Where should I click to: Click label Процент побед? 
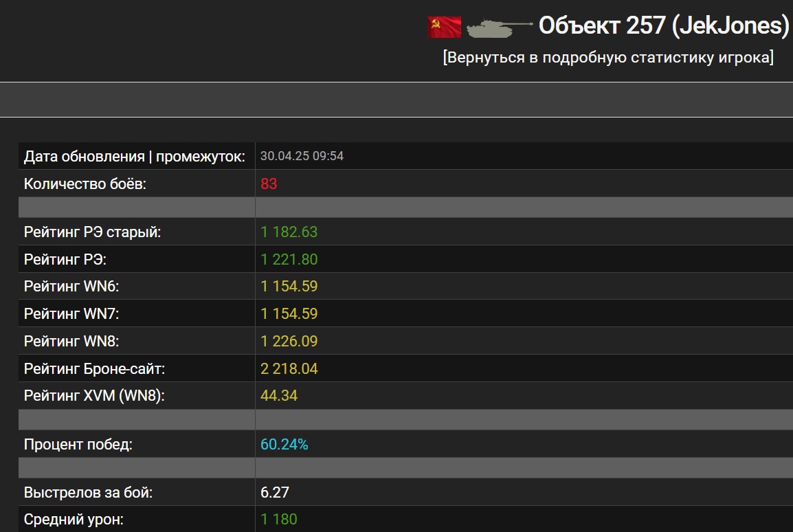78,445
